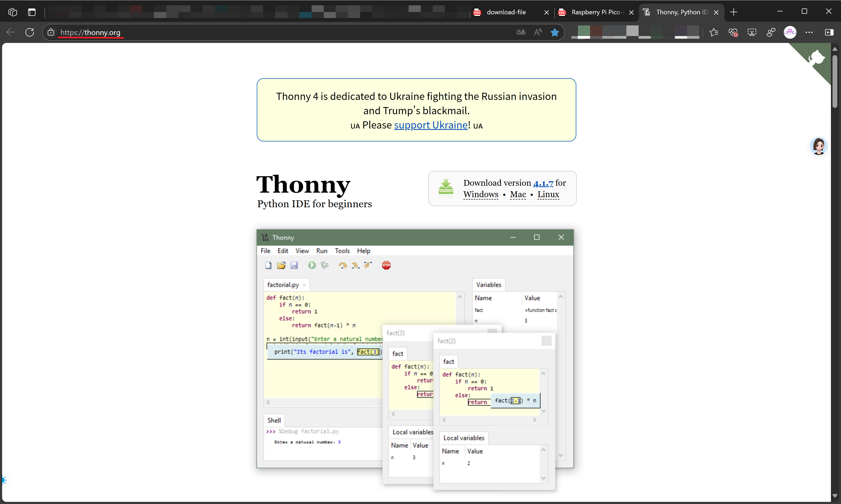Click the green download arrow icon

446,188
